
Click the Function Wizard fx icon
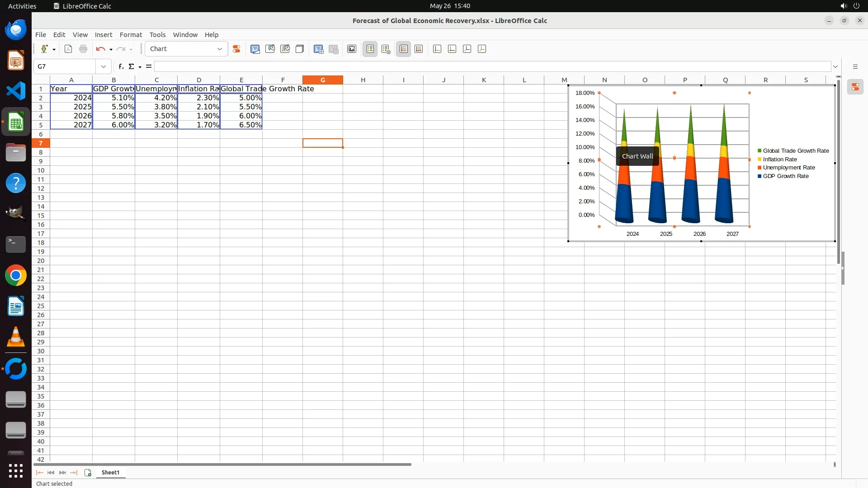(x=121, y=66)
